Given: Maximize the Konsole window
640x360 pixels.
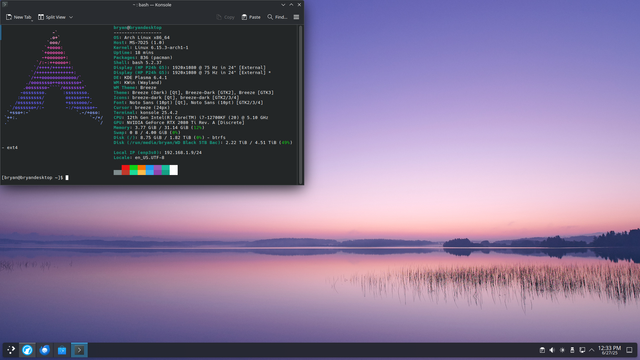Looking at the screenshot, I should (x=291, y=4).
